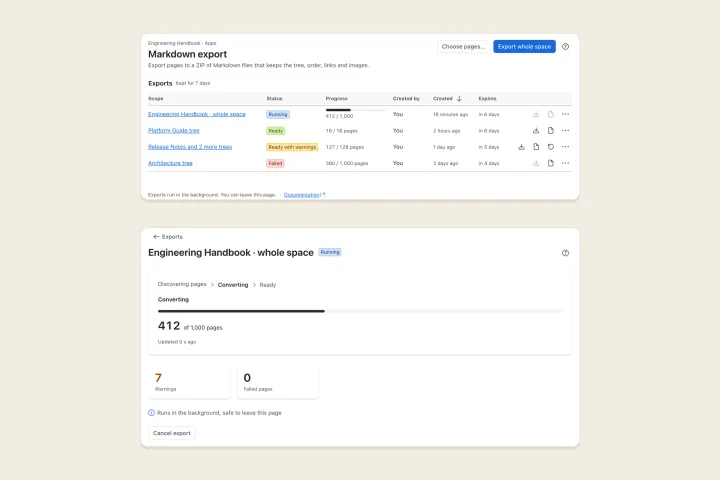Viewport: 720px width, 480px height.
Task: Open Release Notes and 2 more trees
Action: [x=190, y=147]
